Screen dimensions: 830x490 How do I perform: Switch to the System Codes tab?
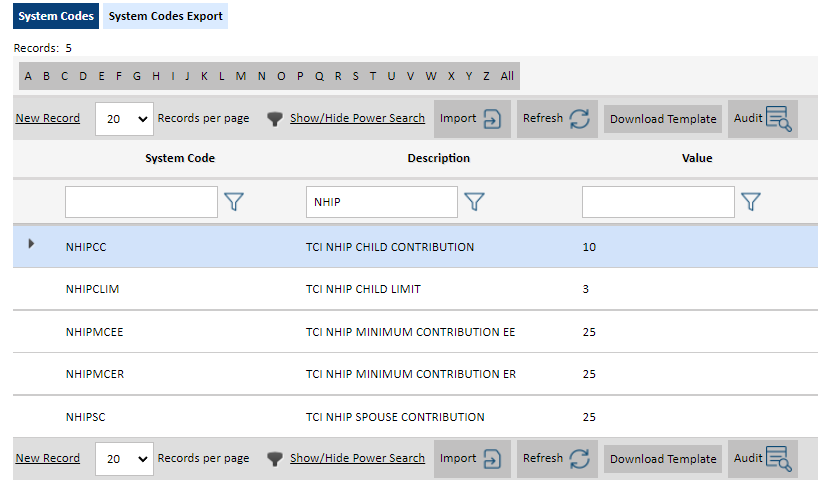[x=56, y=16]
